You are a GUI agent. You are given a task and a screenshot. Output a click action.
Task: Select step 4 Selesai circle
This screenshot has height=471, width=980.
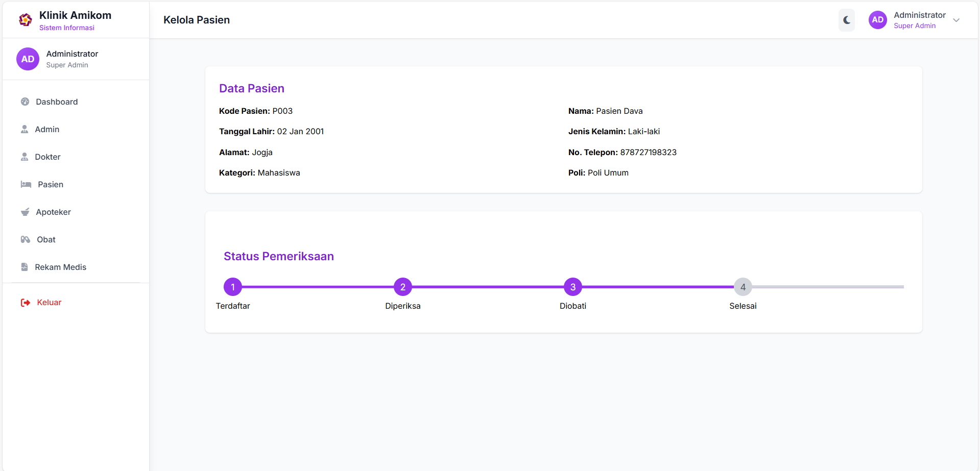[x=743, y=287]
